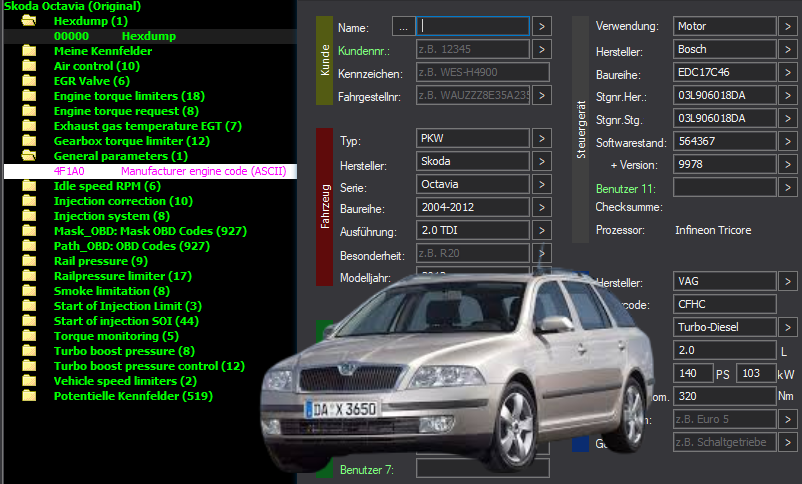Open the arrow beside the Skoda Hersteller field

tap(542, 161)
